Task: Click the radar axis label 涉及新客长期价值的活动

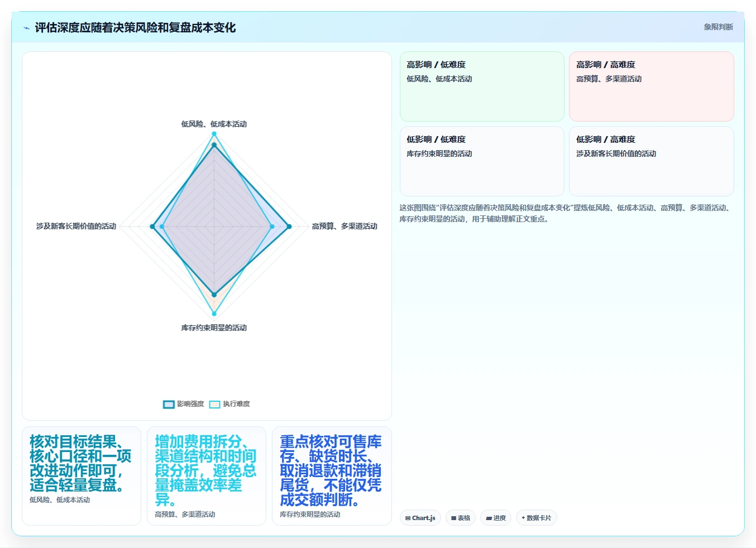Action: (x=76, y=226)
